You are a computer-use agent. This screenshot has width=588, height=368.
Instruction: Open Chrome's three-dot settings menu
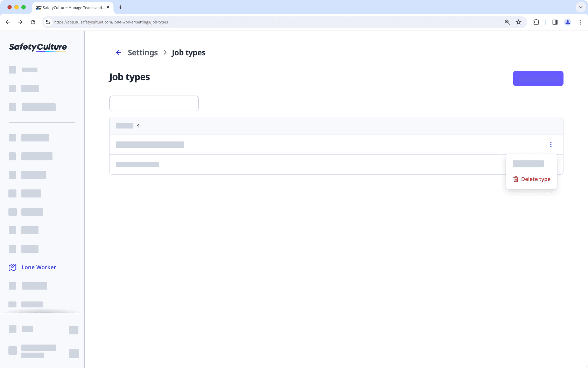[x=580, y=22]
